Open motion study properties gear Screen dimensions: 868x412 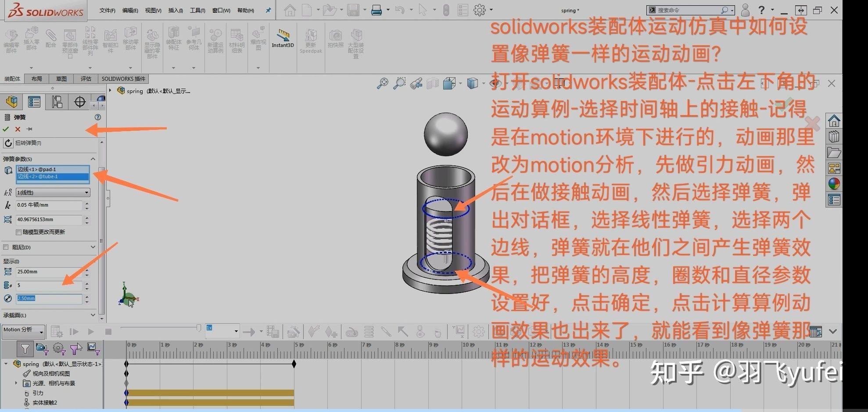coord(479,332)
